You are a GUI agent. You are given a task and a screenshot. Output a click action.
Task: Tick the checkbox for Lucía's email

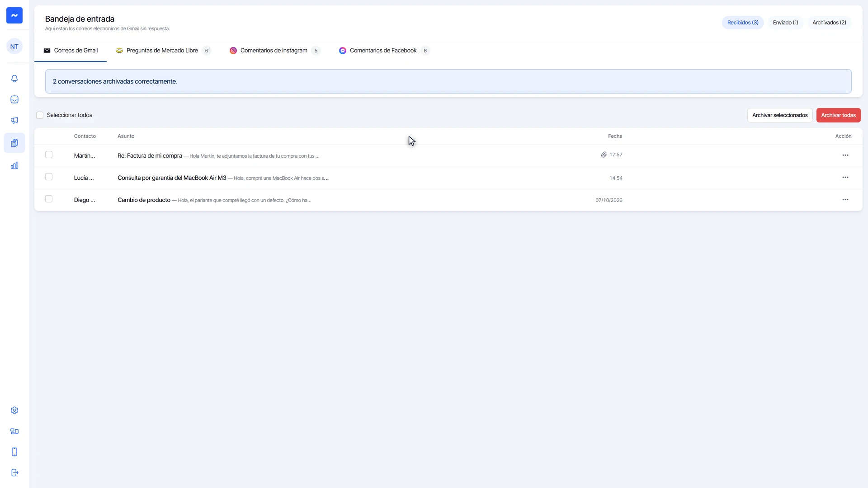click(x=49, y=177)
